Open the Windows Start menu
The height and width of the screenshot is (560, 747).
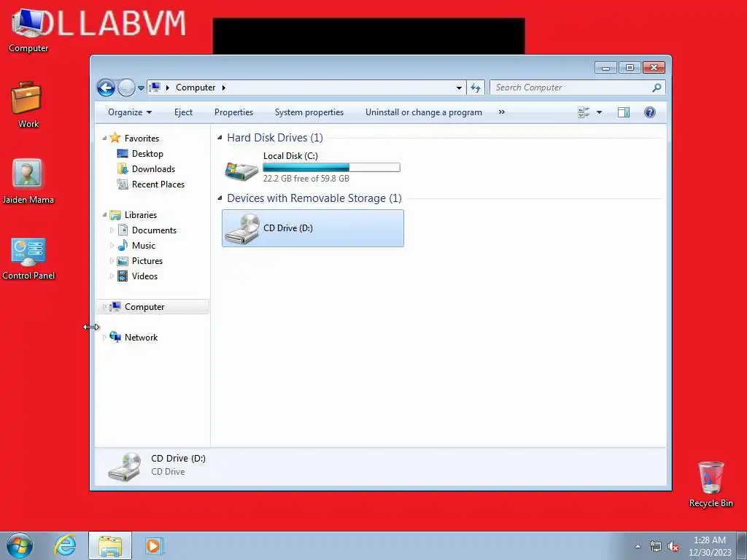point(20,546)
